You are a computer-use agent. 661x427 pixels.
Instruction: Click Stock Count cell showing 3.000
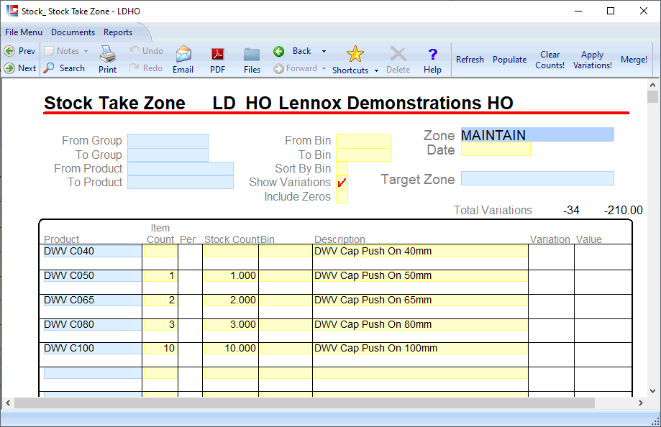[231, 325]
